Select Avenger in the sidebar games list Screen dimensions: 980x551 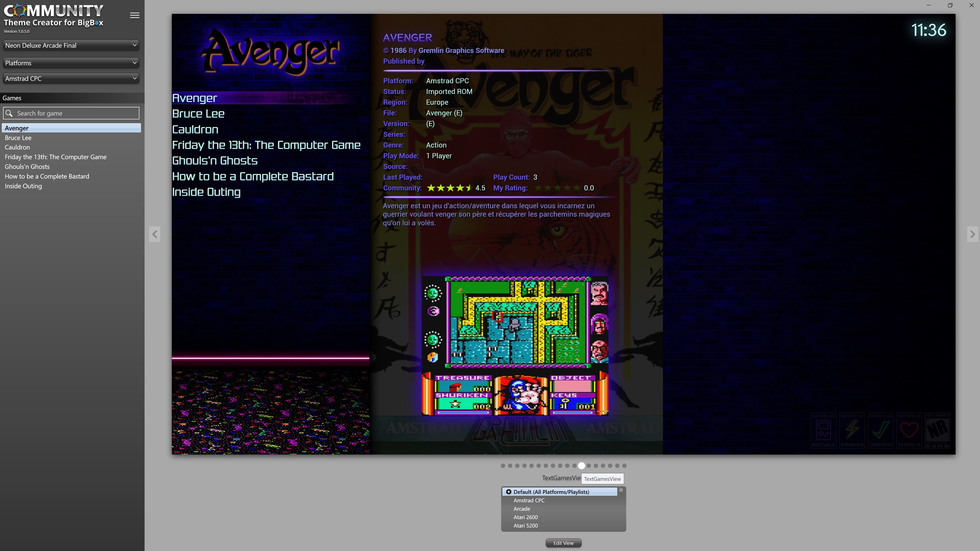pyautogui.click(x=71, y=128)
